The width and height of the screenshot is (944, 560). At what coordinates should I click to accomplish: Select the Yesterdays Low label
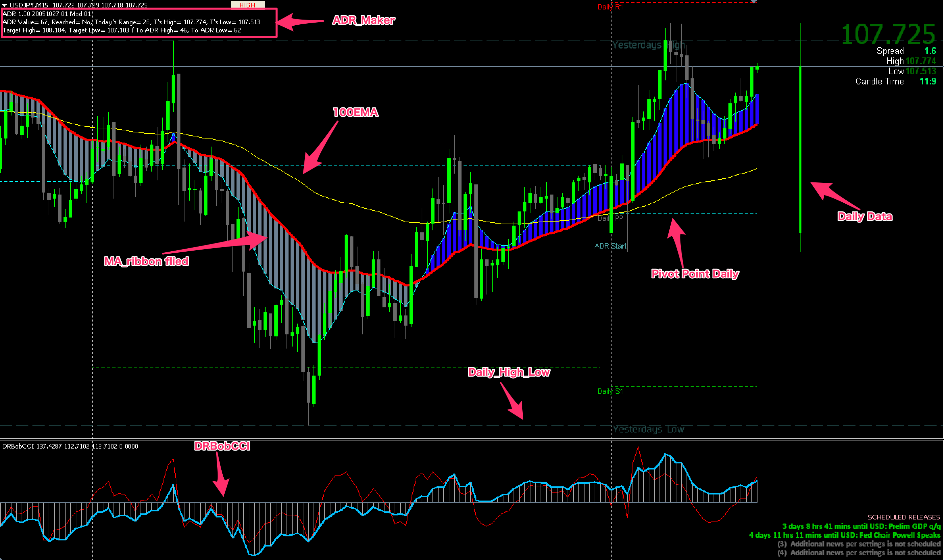(x=648, y=429)
